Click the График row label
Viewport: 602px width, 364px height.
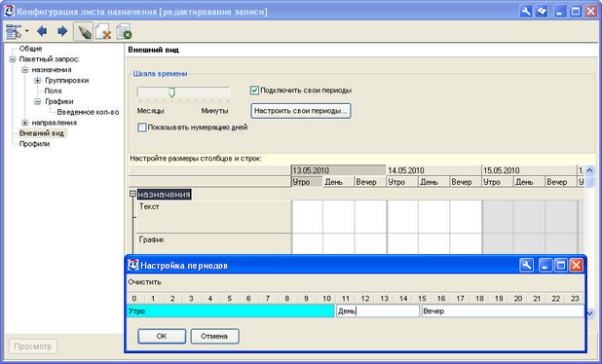pos(152,239)
